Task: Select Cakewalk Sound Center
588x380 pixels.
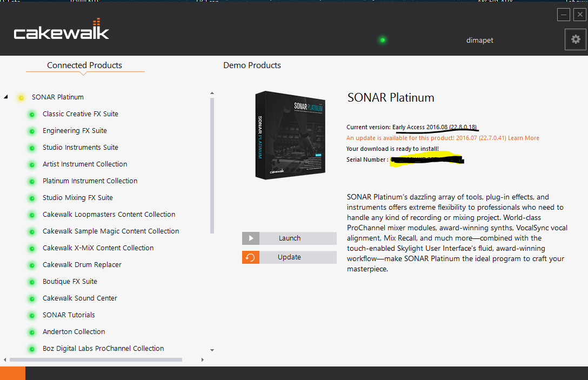Action: 80,298
